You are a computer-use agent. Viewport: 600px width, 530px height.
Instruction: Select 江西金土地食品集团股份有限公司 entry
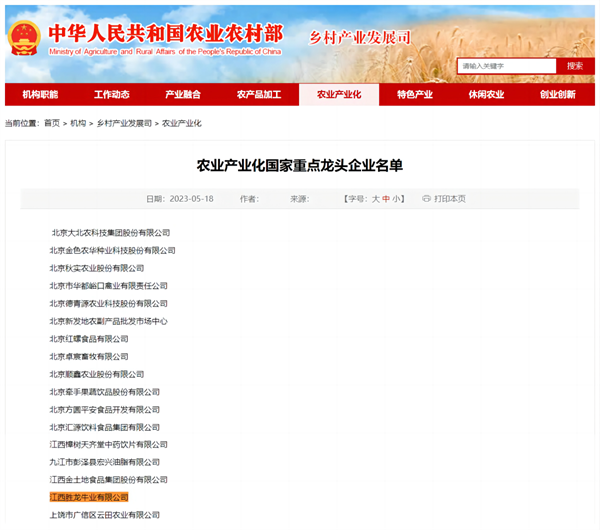[109, 479]
